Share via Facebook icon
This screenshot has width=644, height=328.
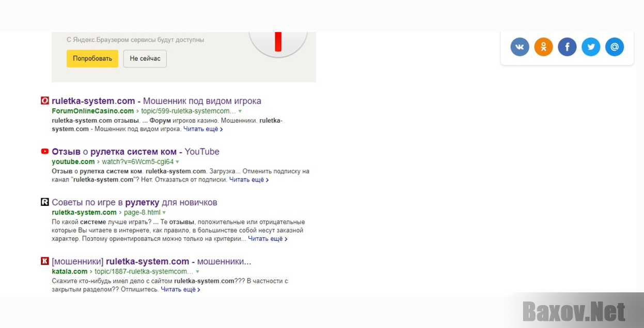[567, 47]
